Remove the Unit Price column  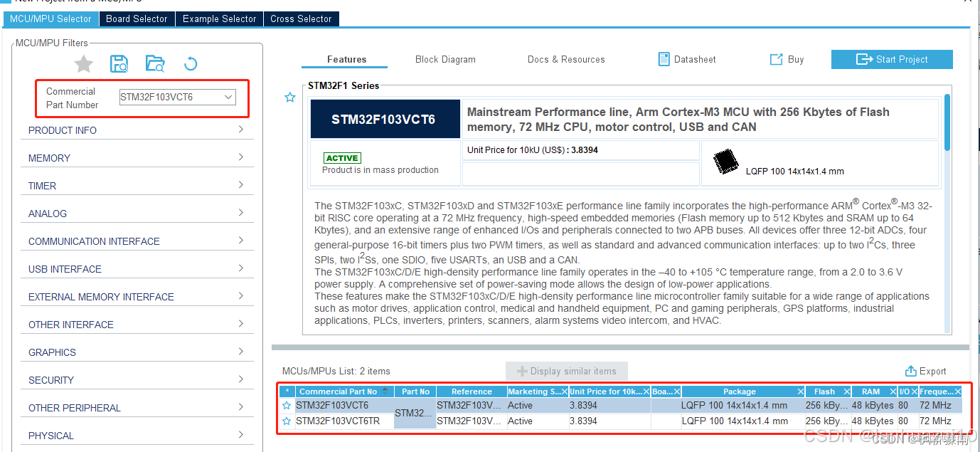pyautogui.click(x=646, y=391)
